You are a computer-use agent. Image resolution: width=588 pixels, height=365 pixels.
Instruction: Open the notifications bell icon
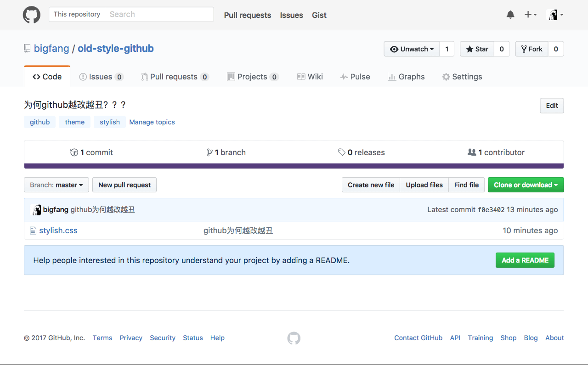(510, 15)
